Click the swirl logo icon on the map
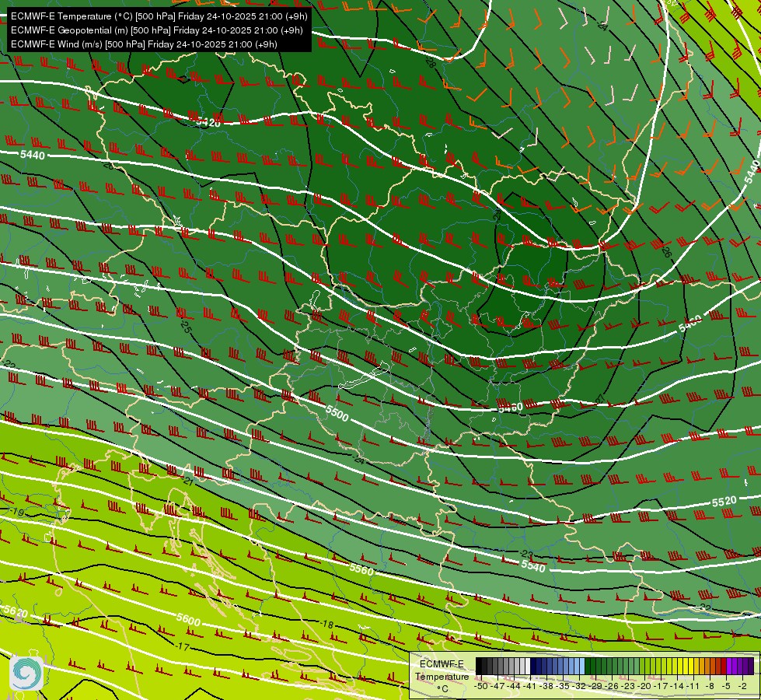761x700 pixels. click(x=26, y=672)
